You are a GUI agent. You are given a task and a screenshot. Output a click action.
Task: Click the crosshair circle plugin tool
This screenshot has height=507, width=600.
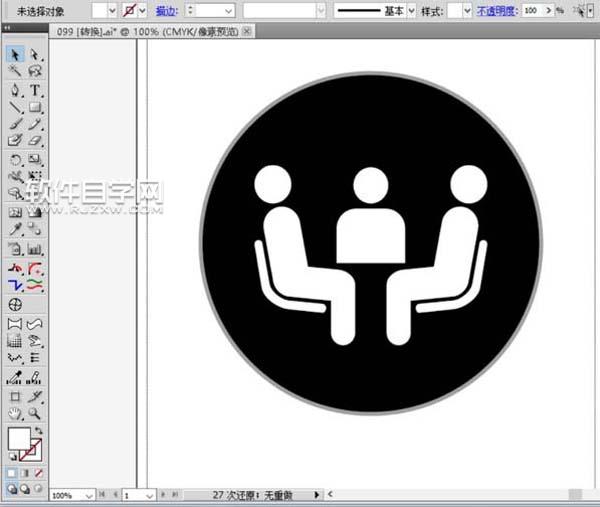[x=15, y=305]
